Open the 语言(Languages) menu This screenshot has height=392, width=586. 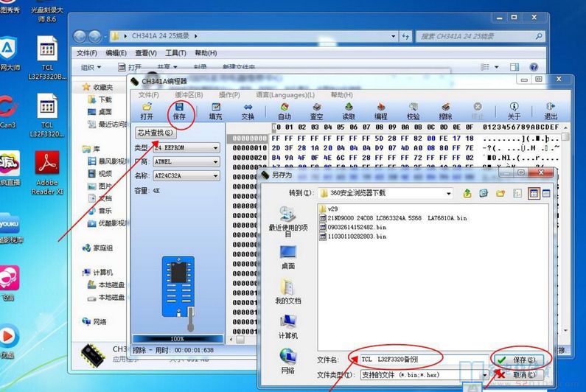[285, 95]
